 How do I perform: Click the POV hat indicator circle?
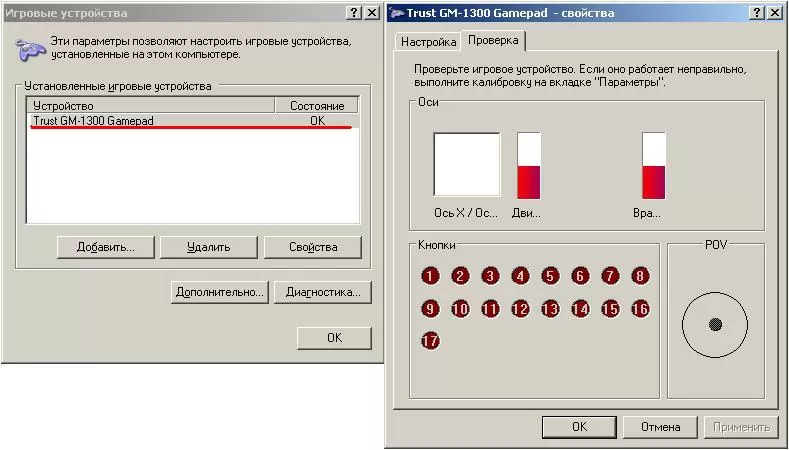point(715,325)
